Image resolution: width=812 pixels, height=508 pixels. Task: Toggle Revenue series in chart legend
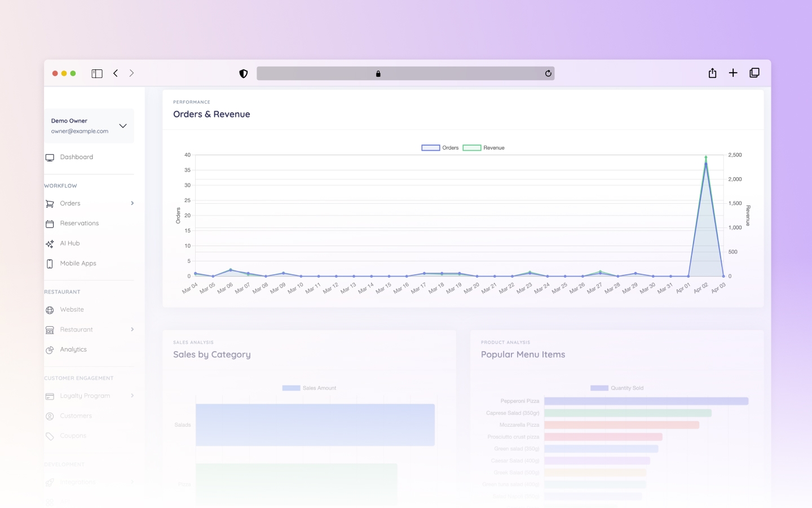tap(483, 148)
